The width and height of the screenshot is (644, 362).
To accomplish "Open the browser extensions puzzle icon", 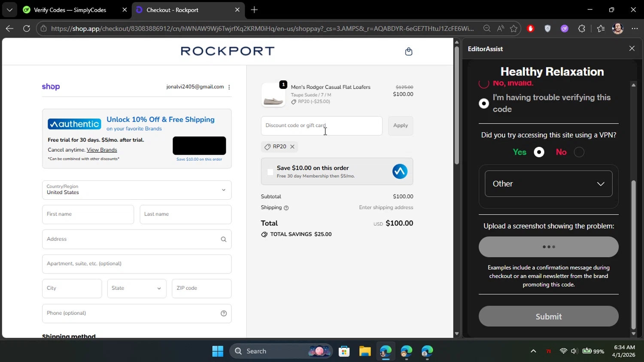I will click(582, 28).
